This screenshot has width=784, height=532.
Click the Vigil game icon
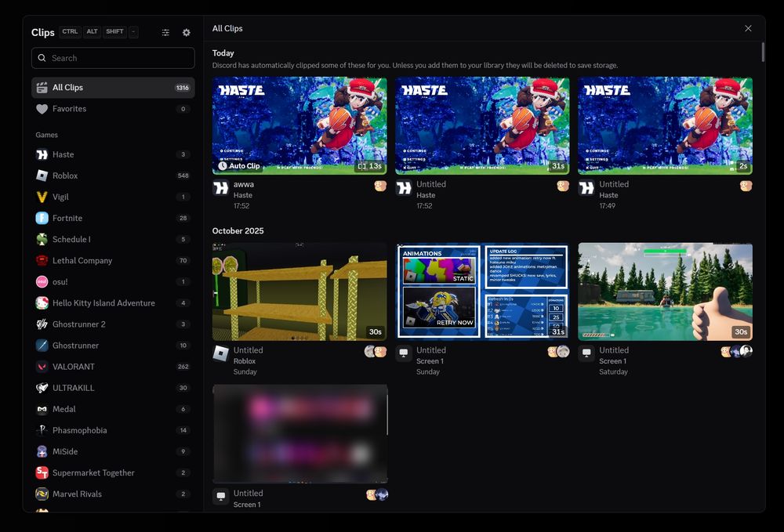42,197
